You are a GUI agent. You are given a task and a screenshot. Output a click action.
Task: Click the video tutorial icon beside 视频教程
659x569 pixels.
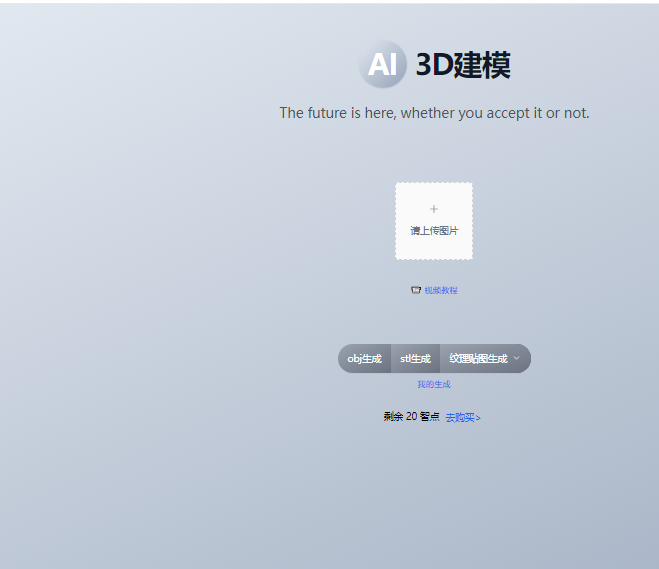(416, 290)
